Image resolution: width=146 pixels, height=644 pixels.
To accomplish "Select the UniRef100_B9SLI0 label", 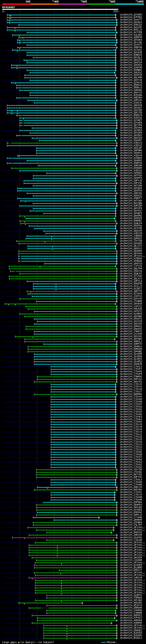I will point(131,30).
